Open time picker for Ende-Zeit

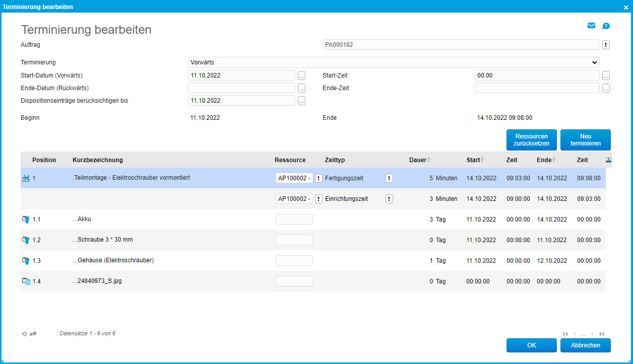coord(606,88)
